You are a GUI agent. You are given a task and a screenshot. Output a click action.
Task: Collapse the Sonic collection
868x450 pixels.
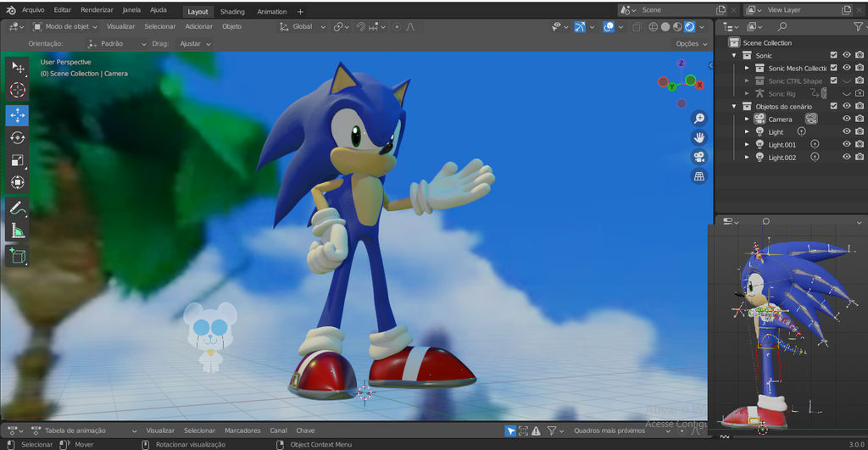tap(734, 55)
